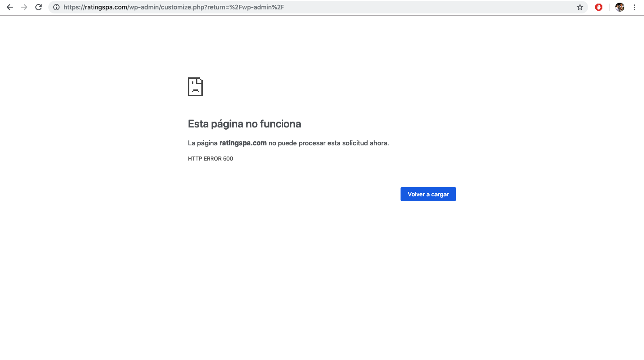Open the red ad blocker extension icon

point(598,7)
